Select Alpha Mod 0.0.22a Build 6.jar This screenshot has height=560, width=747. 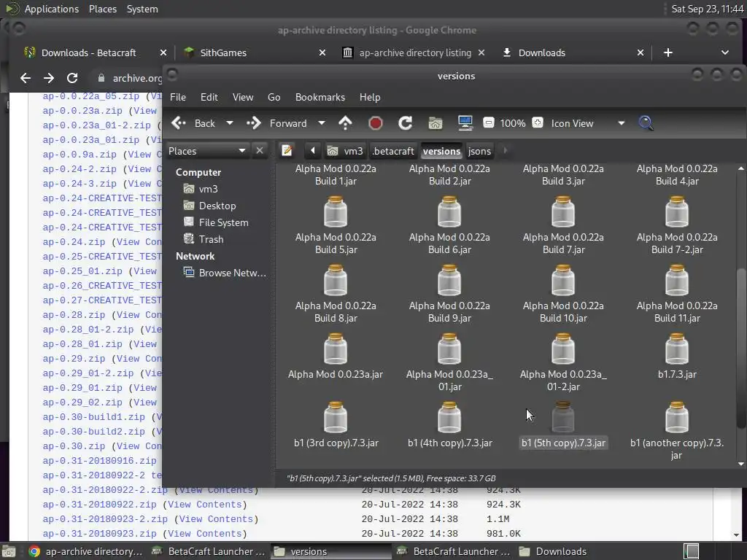[x=449, y=225]
